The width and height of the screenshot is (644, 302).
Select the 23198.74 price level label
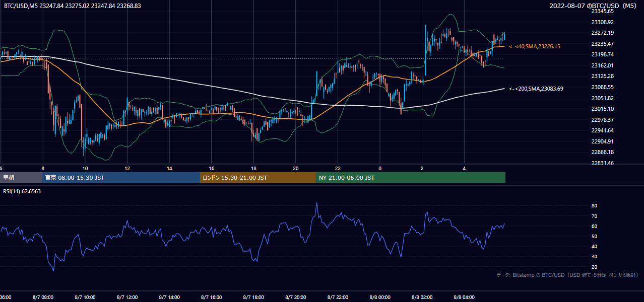602,54
